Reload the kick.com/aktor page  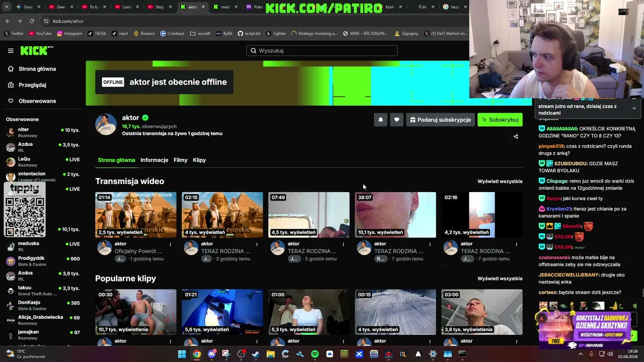pyautogui.click(x=32, y=21)
